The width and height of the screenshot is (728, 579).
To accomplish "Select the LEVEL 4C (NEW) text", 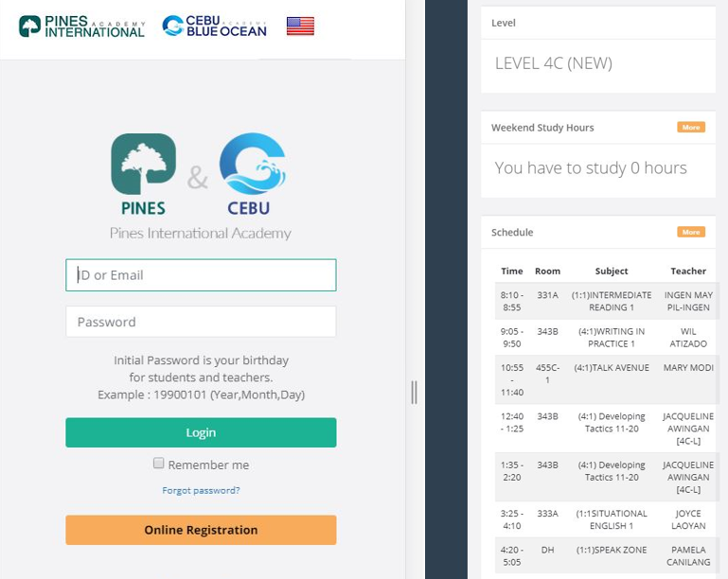I will point(554,63).
